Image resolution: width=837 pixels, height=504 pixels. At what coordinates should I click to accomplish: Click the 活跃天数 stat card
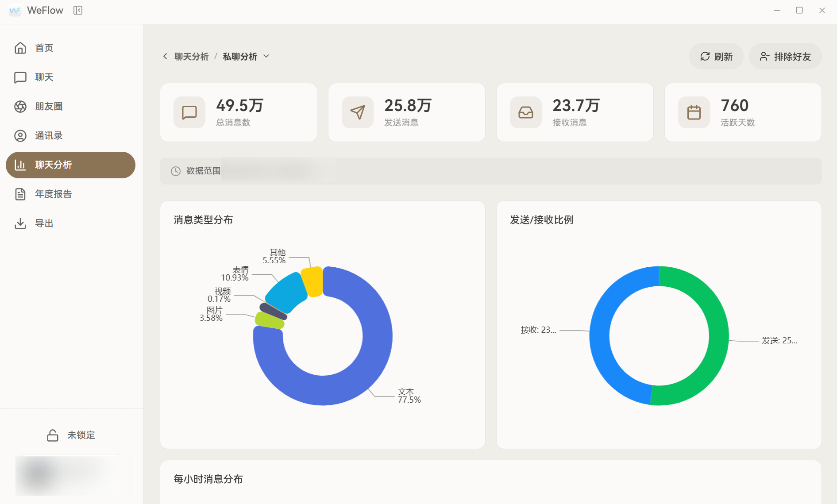click(x=743, y=112)
